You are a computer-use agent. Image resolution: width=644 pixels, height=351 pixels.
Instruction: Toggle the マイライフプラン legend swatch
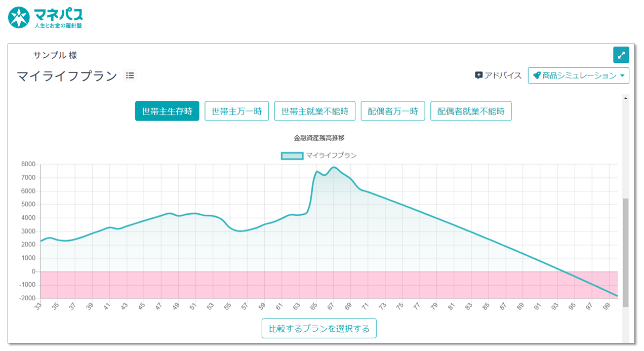(292, 155)
